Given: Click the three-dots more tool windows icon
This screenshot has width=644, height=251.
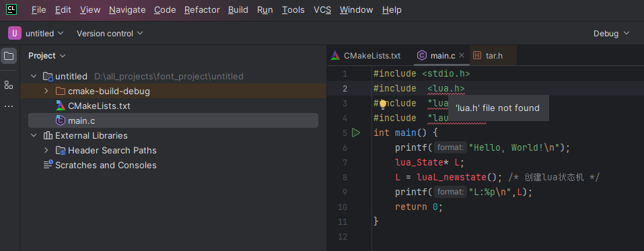Looking at the screenshot, I should pos(9,106).
